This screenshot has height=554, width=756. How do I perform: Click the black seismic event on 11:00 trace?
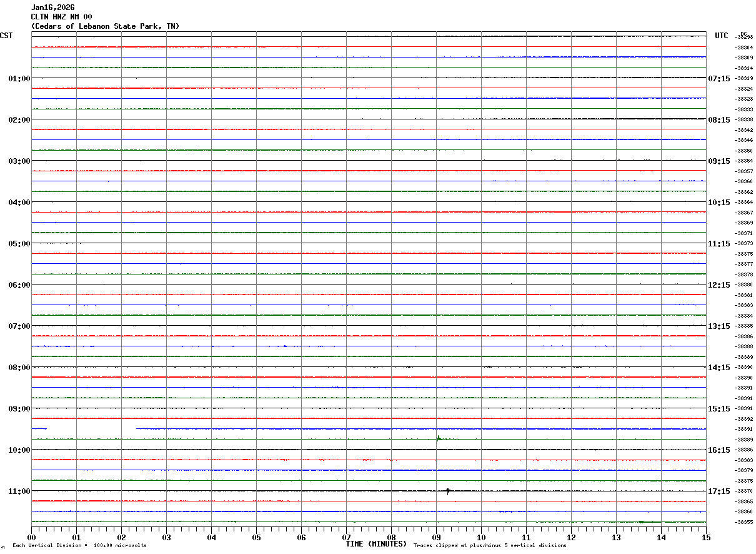coord(449,491)
